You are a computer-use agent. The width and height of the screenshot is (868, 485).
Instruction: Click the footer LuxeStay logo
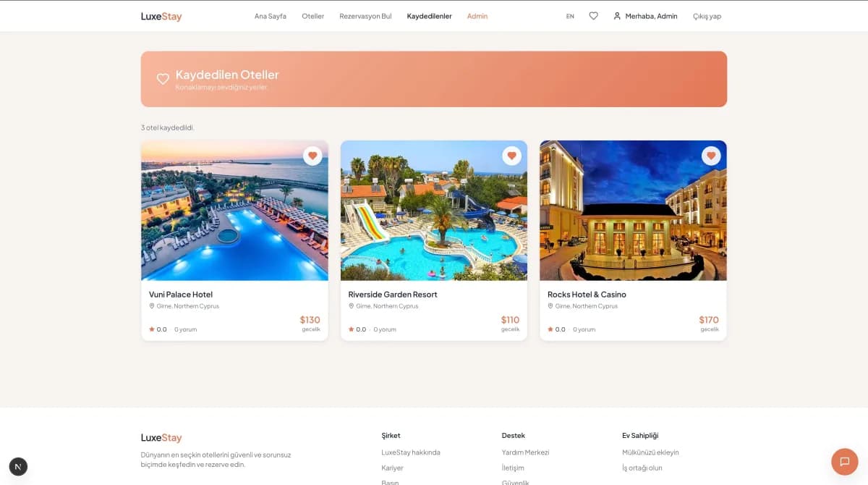tap(161, 438)
